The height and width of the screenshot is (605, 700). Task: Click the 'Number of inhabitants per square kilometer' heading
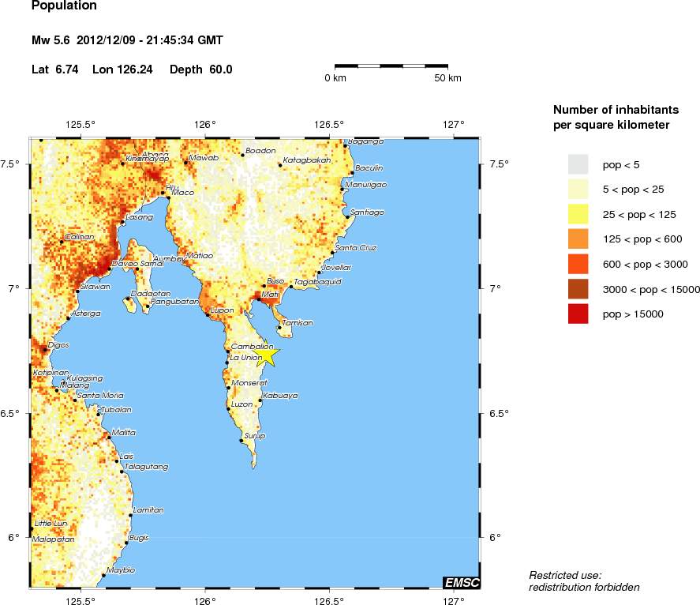[616, 117]
